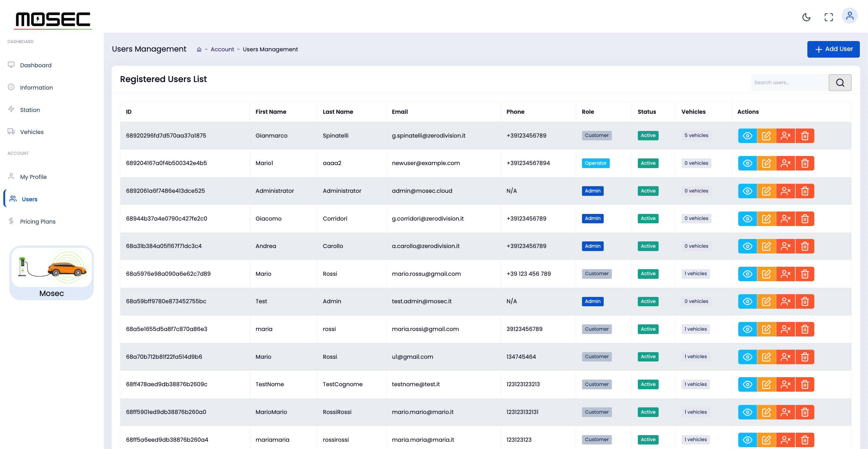868x449 pixels.
Task: Go to Station in sidebar
Action: [30, 110]
